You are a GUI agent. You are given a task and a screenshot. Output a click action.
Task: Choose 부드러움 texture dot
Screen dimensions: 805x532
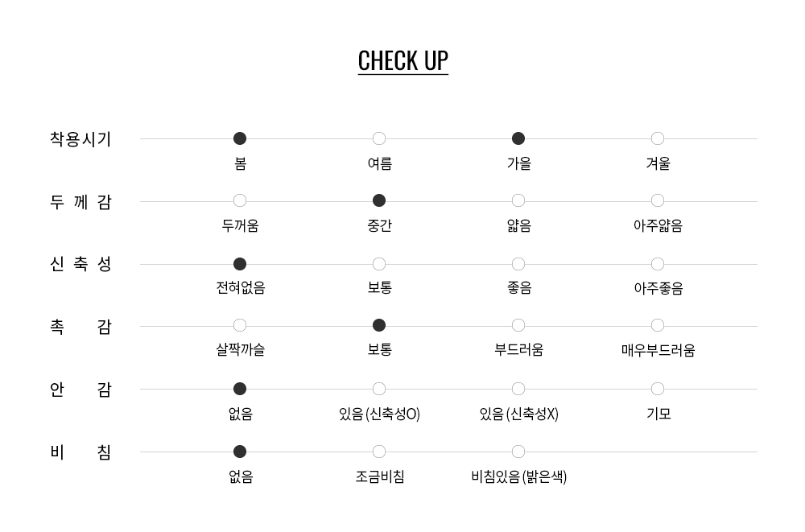[518, 325]
